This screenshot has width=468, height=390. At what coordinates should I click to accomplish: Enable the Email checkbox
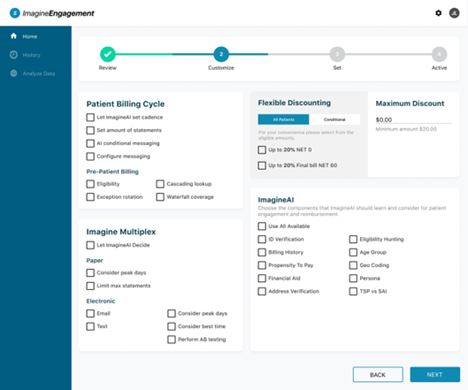point(90,314)
